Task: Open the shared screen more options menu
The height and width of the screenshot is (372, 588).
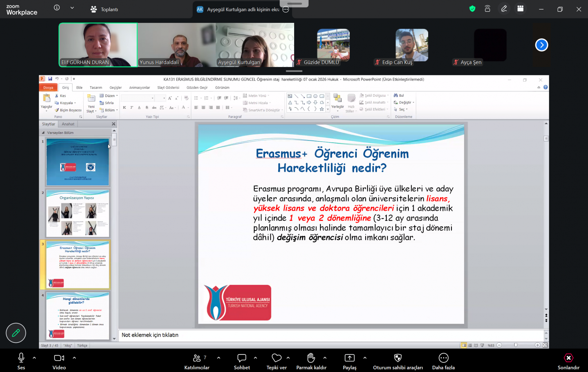Action: click(x=286, y=9)
